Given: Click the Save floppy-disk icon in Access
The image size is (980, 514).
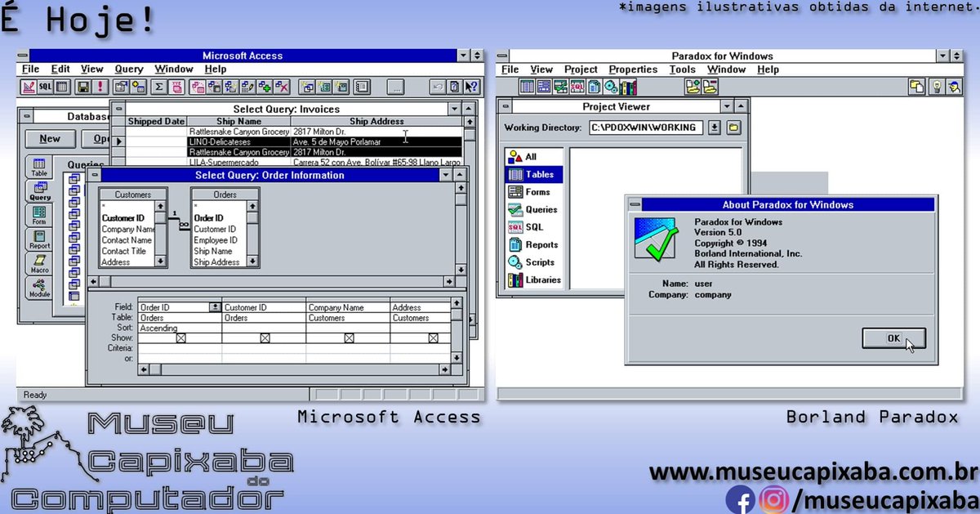Looking at the screenshot, I should pos(82,86).
